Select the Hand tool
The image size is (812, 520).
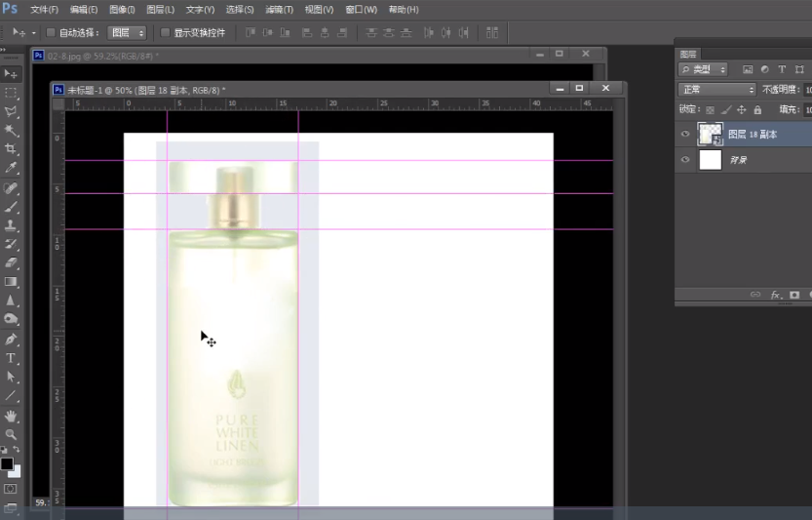click(11, 416)
